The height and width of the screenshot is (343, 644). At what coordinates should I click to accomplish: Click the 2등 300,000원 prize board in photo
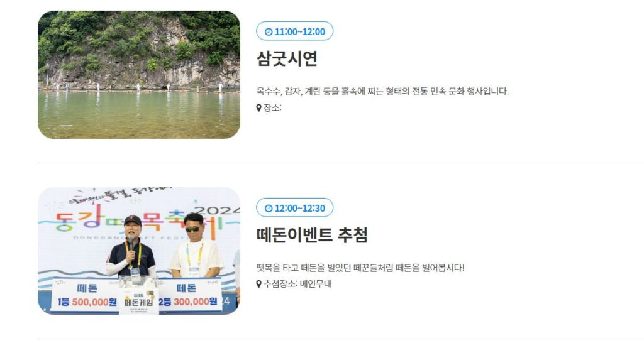(189, 295)
